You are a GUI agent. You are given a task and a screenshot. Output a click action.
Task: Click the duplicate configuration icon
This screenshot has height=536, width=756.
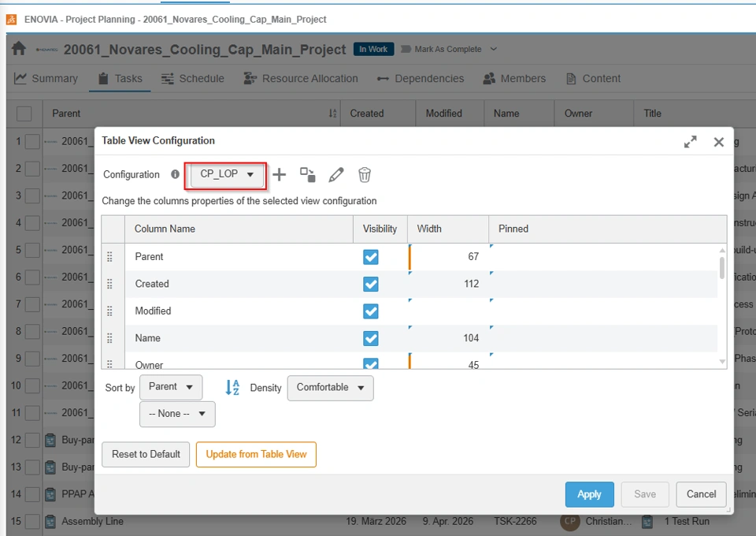pos(308,175)
